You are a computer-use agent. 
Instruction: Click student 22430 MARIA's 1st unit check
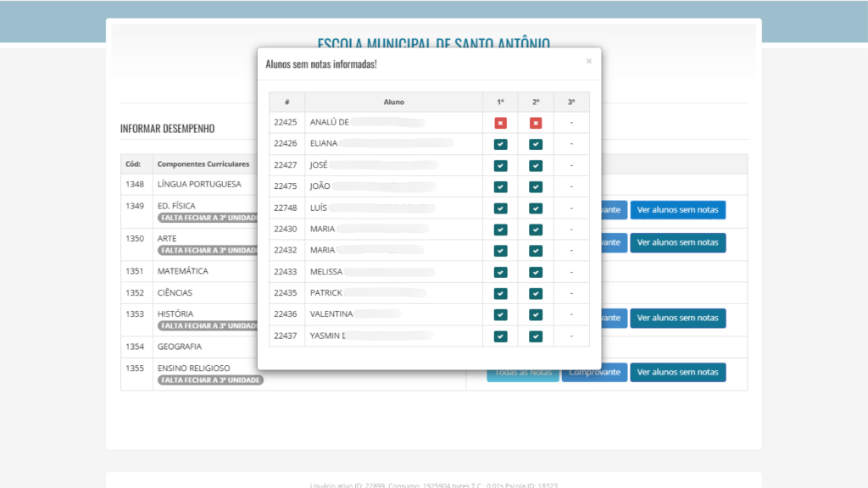pyautogui.click(x=500, y=230)
